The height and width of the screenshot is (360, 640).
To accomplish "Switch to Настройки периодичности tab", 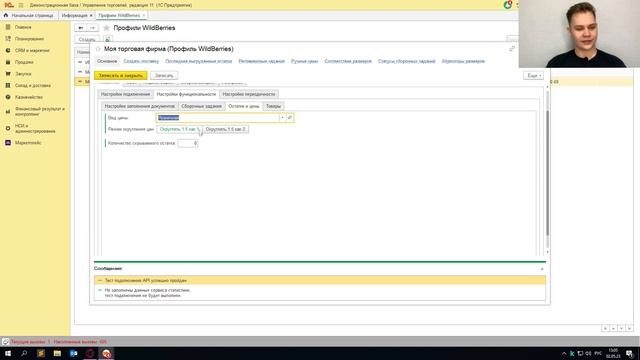I will [x=249, y=94].
